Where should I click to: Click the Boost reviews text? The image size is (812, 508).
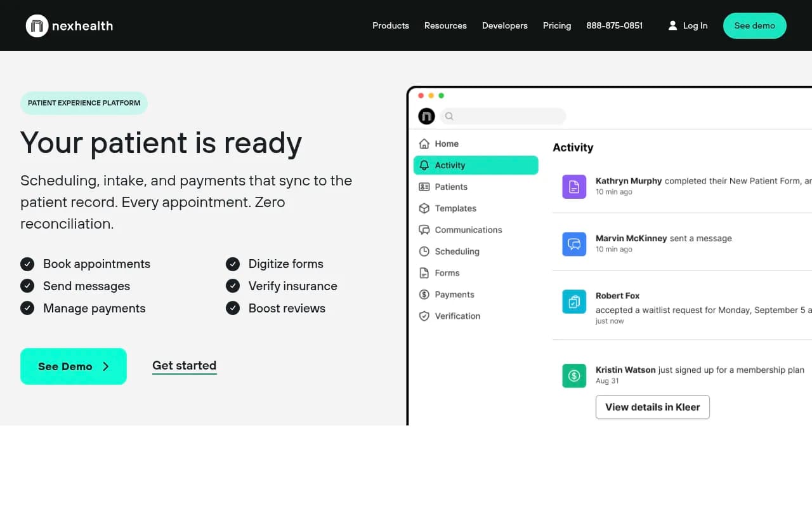[287, 308]
